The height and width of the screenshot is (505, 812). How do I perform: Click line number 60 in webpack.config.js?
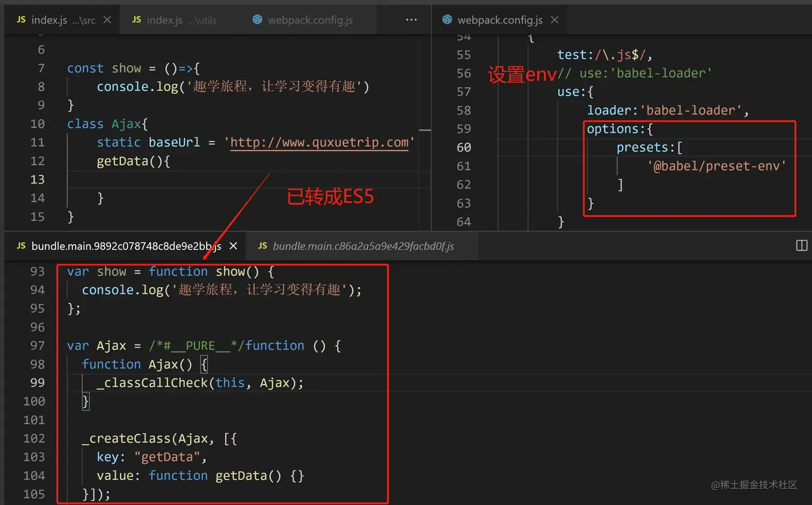point(464,148)
